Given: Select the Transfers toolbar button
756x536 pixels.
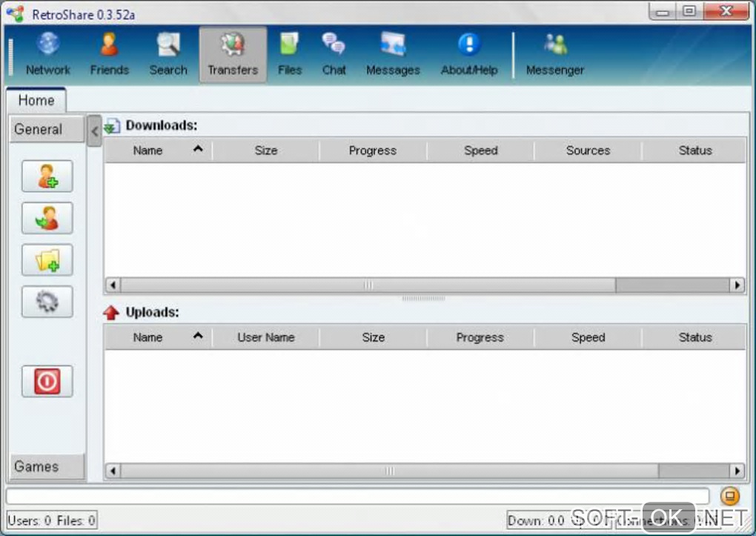Looking at the screenshot, I should (x=233, y=55).
